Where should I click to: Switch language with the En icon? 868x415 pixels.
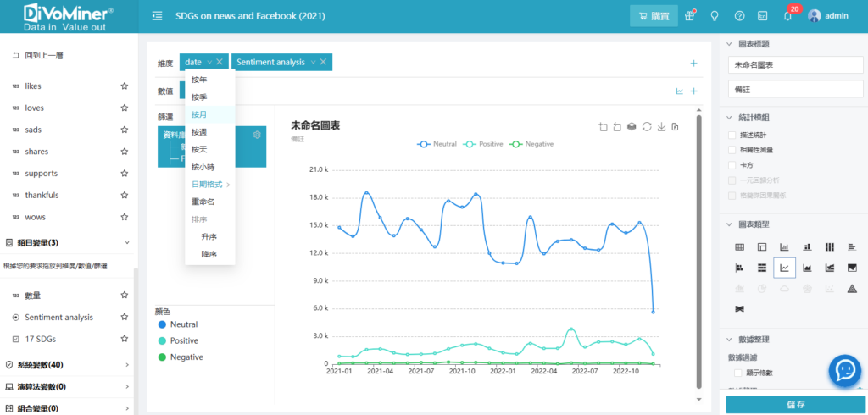[x=763, y=16]
